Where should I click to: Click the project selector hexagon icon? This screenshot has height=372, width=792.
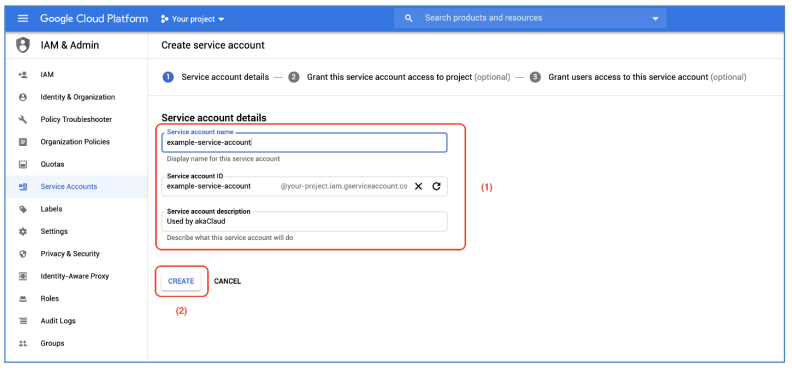164,19
